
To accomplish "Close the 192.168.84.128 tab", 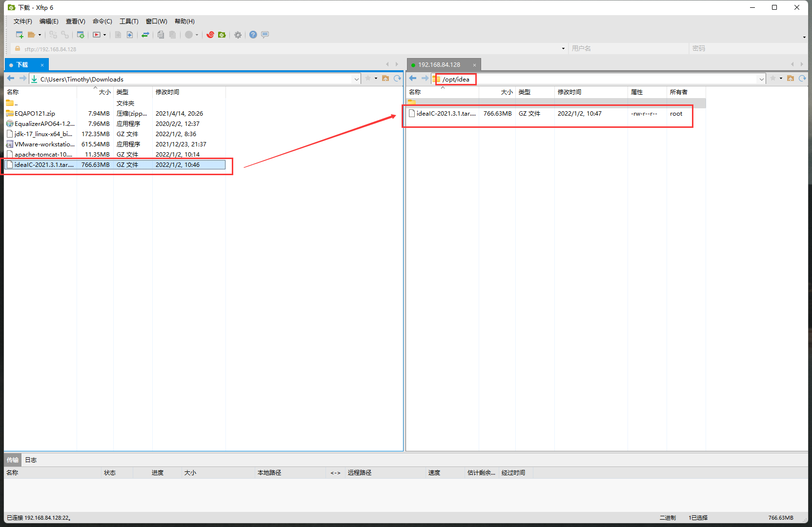I will (474, 65).
